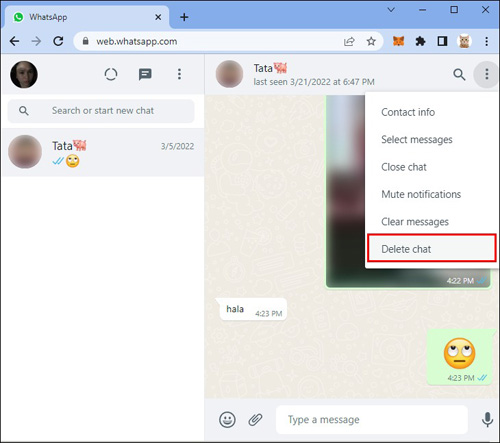Click the WhatsApp tab title

point(48,17)
